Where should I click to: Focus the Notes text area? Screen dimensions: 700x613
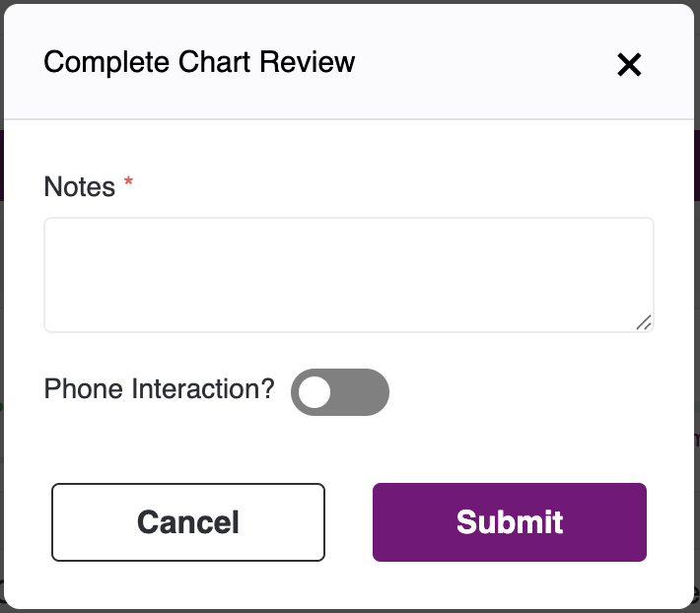point(349,275)
